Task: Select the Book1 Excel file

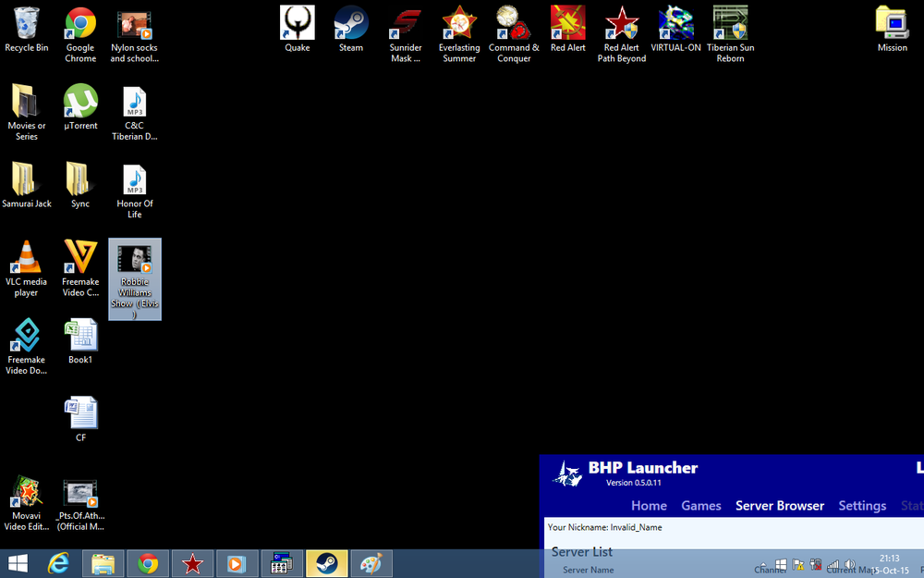Action: [80, 341]
